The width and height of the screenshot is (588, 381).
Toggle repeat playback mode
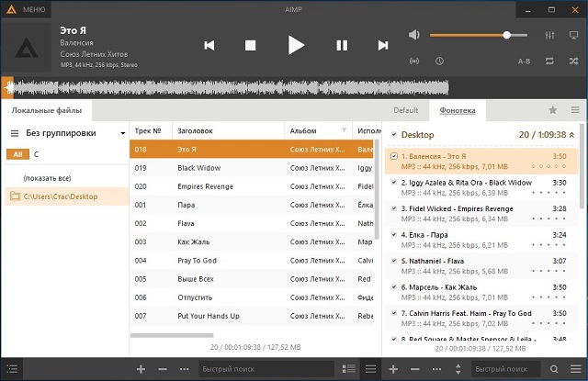pos(550,62)
